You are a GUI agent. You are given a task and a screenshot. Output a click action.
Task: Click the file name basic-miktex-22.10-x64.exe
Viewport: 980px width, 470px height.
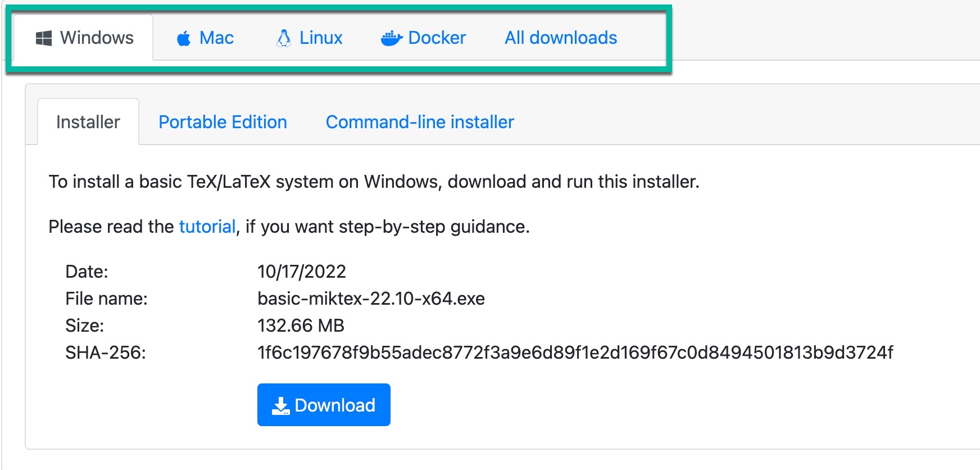tap(371, 299)
